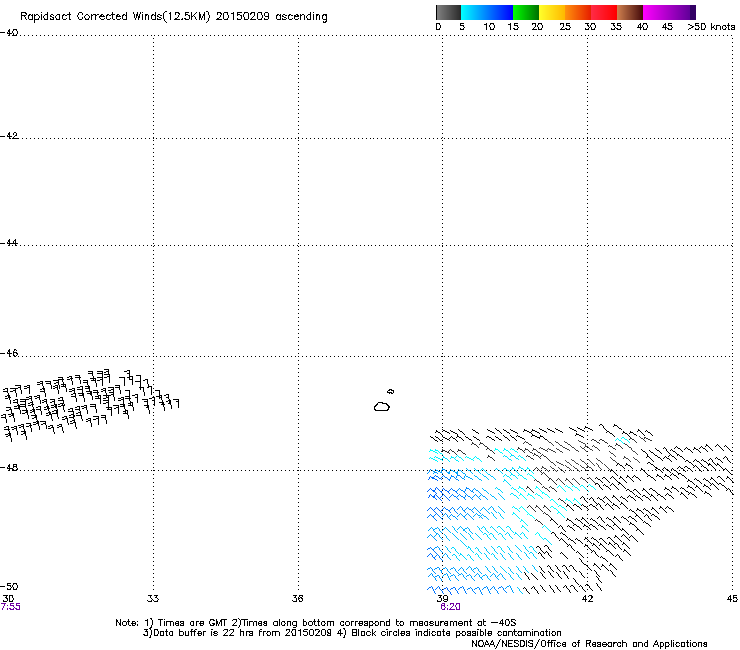The image size is (740, 650).
Task: Click the 45 longitude axis label
Action: (x=732, y=599)
